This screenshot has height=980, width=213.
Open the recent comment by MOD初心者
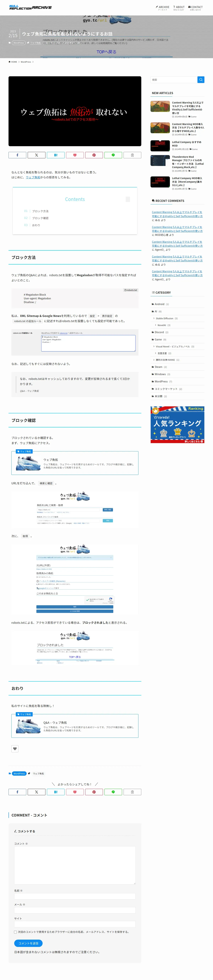click(x=177, y=229)
